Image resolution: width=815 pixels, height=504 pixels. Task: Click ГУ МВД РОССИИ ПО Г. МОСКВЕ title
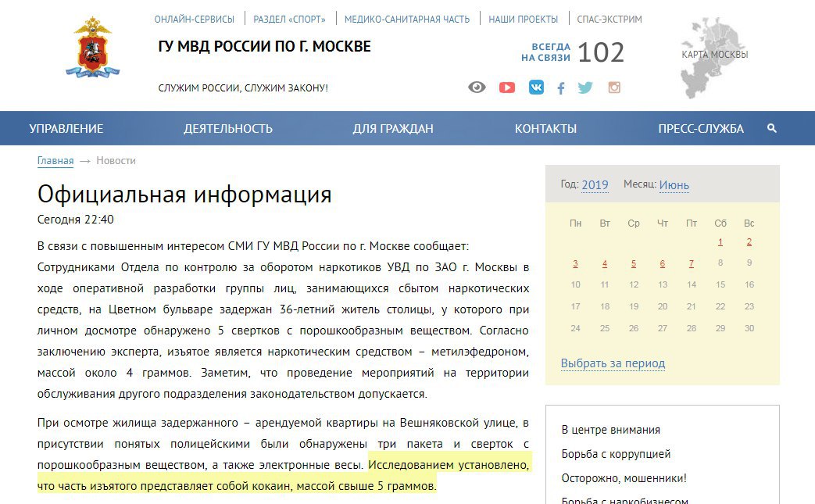click(265, 46)
